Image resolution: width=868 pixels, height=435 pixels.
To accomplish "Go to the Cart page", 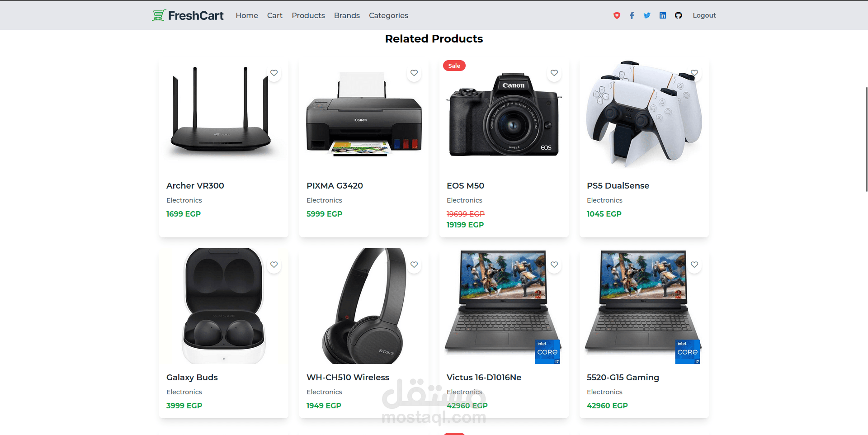I will coord(275,15).
